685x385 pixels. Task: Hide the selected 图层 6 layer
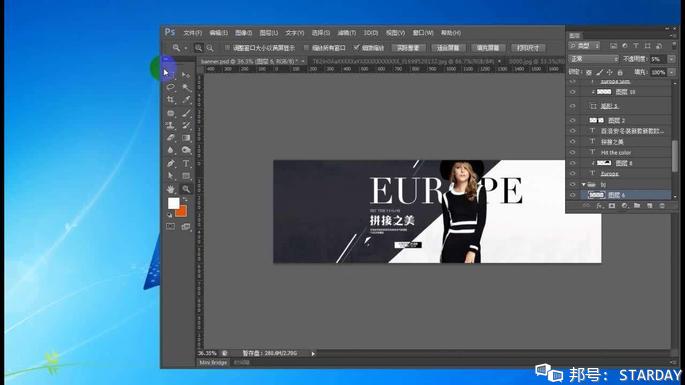573,195
